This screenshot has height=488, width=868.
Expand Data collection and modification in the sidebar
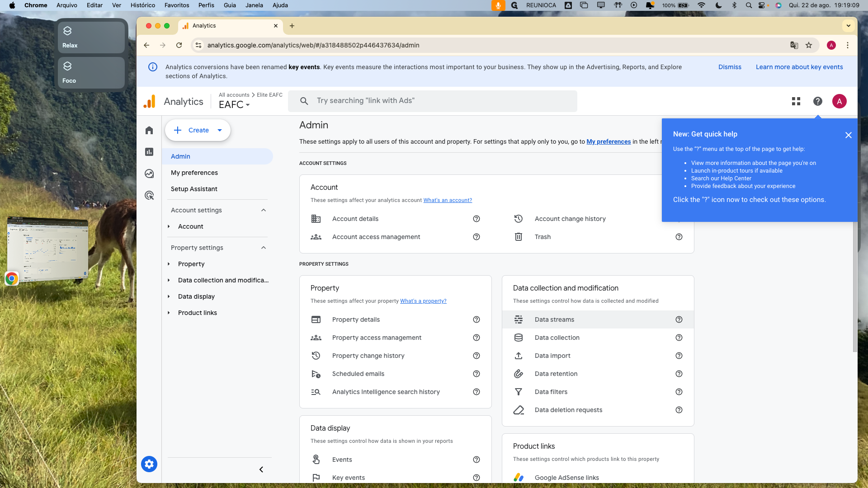169,280
